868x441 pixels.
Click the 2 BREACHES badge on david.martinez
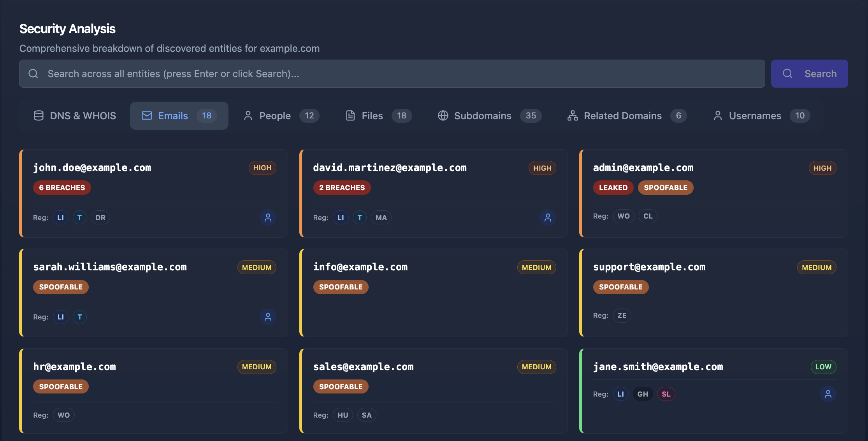pyautogui.click(x=342, y=187)
